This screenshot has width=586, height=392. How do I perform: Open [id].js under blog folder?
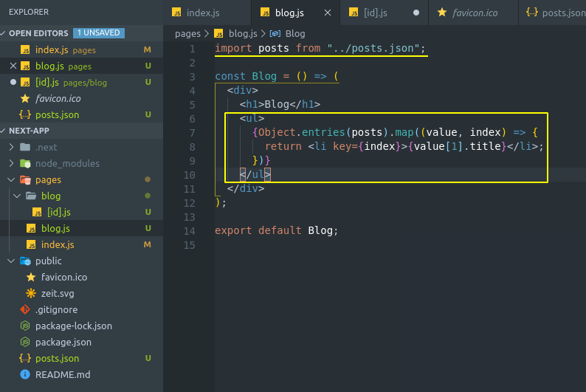click(x=81, y=213)
